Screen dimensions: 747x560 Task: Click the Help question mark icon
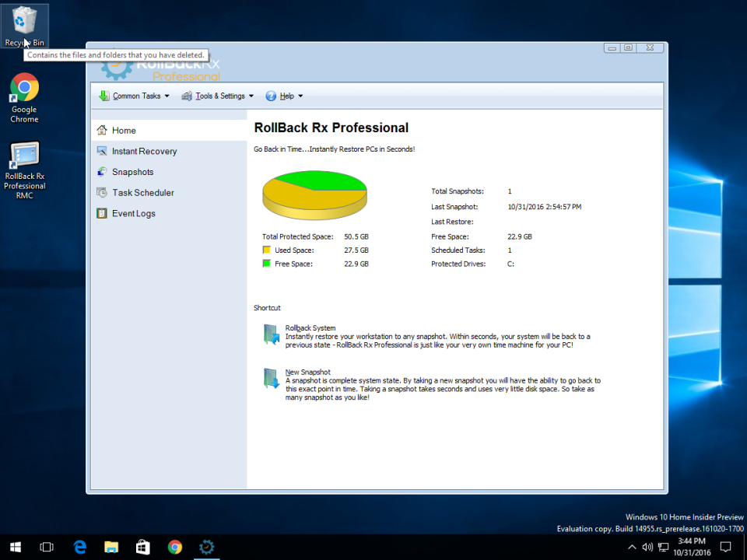pos(270,96)
